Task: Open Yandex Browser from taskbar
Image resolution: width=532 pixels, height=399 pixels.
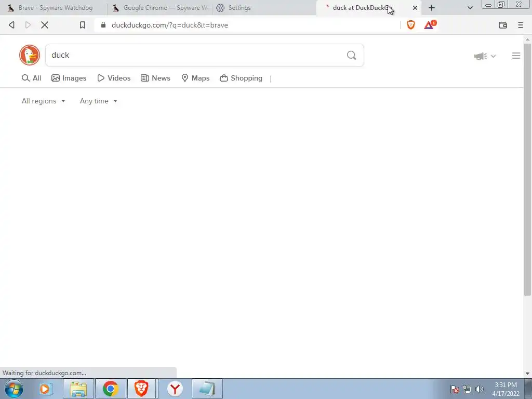Action: coord(175,389)
